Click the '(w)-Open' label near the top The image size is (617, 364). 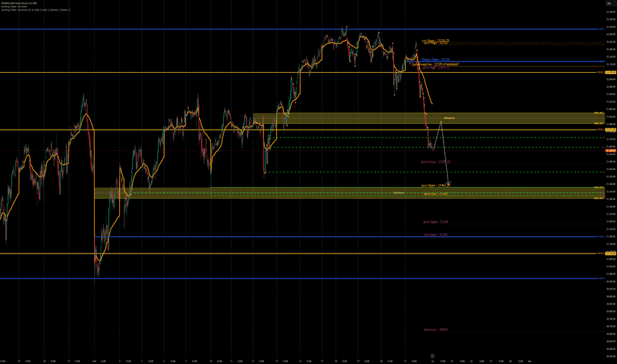click(x=436, y=40)
